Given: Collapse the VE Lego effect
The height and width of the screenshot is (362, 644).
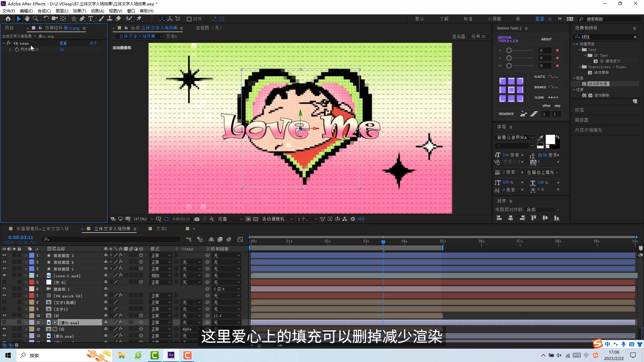Looking at the screenshot, I should (4, 43).
